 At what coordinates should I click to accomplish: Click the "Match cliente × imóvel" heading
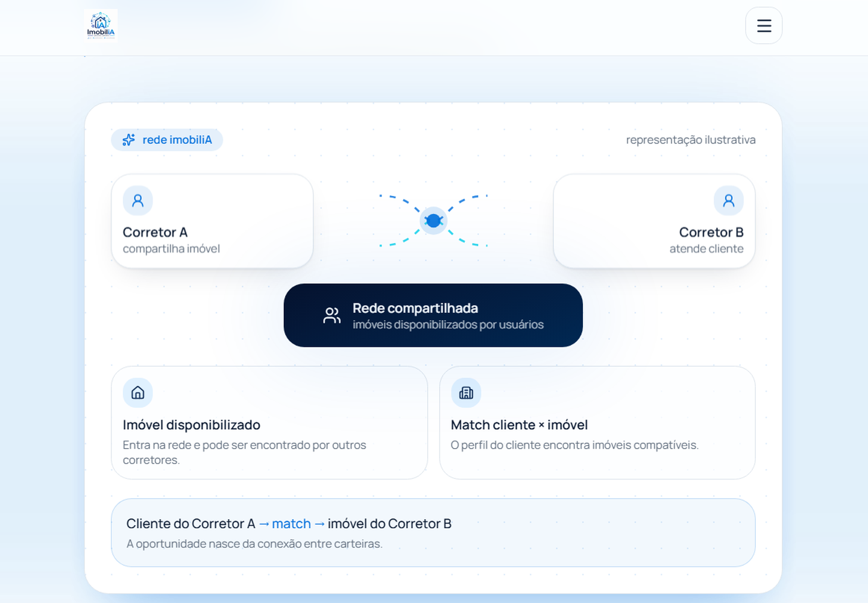click(x=519, y=425)
